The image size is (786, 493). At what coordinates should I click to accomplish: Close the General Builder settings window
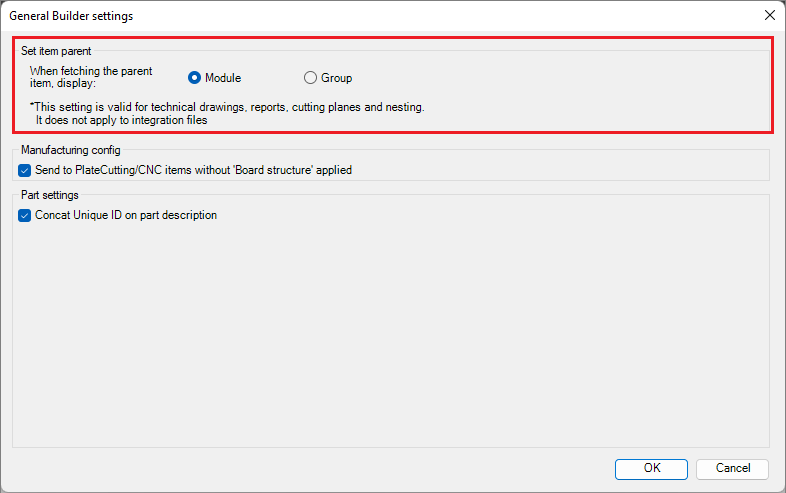click(770, 15)
